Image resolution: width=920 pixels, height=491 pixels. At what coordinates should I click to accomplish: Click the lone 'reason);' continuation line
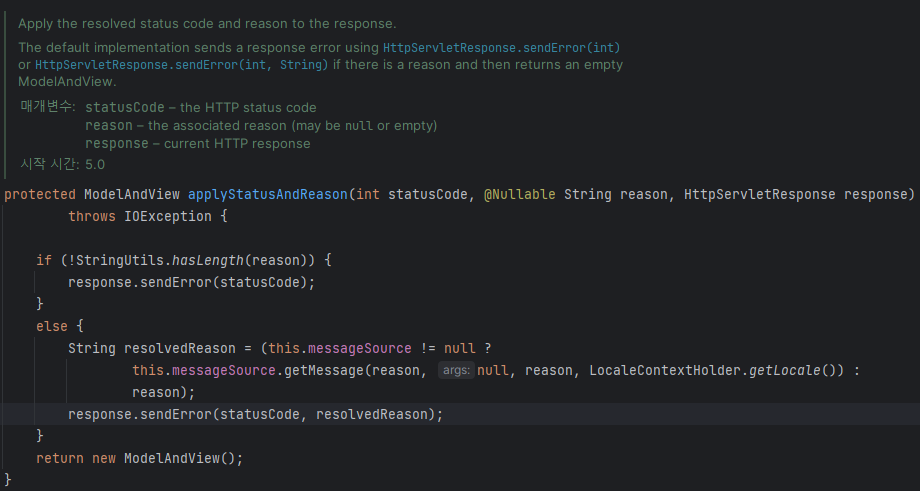pyautogui.click(x=163, y=392)
